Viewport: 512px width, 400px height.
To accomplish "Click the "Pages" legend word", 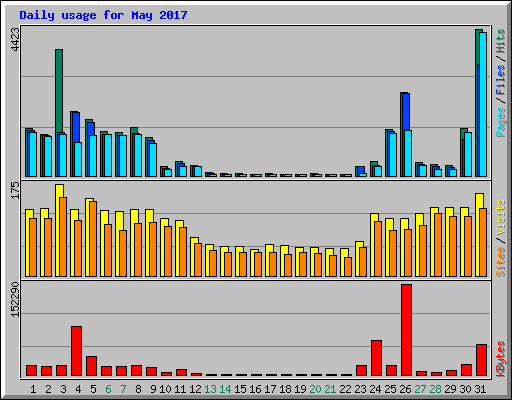I will [501, 122].
